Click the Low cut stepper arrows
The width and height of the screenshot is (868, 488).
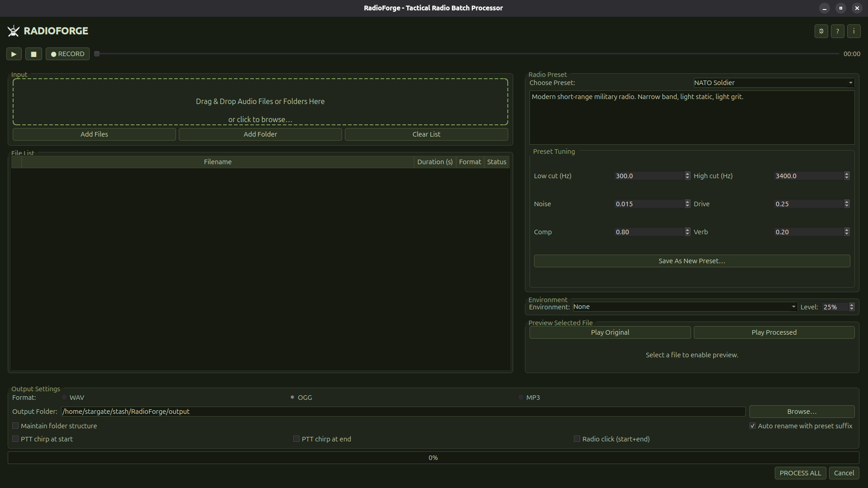[x=687, y=176]
